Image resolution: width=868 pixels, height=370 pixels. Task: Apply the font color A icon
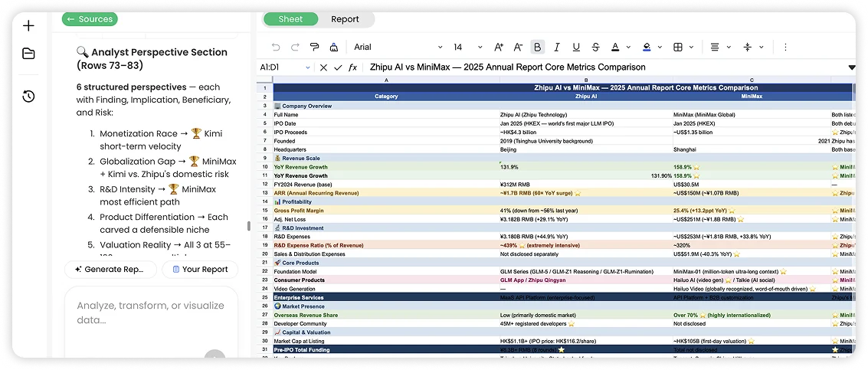tap(615, 47)
